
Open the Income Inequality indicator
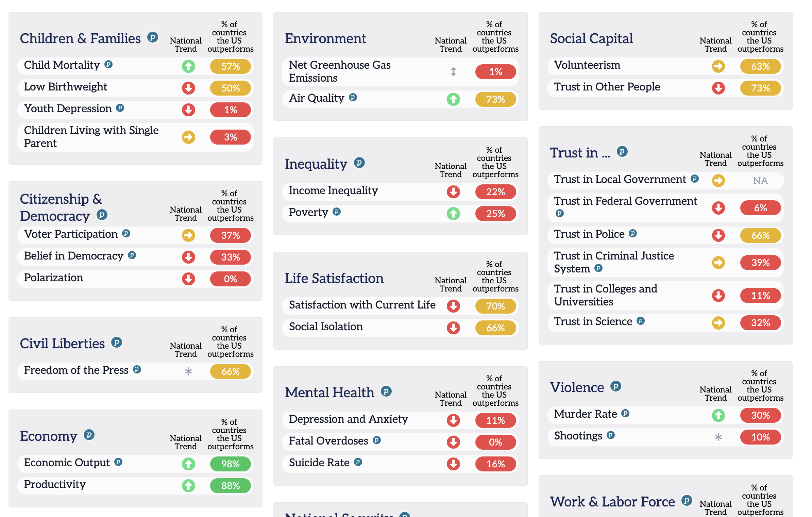coord(333,190)
